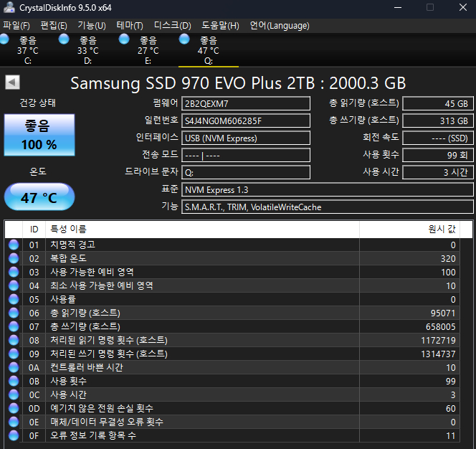Click status orb of row 0D 예기치 않은 전원 손실 횟수

(x=14, y=408)
